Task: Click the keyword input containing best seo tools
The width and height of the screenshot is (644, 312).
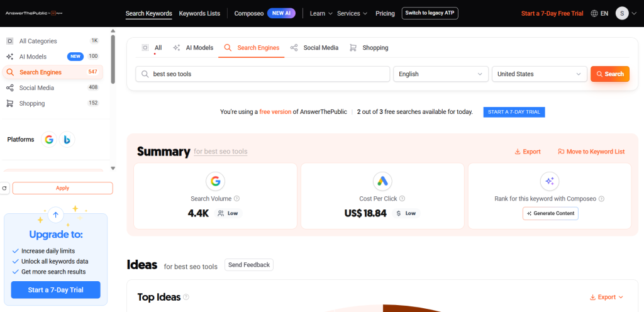Action: [262, 74]
